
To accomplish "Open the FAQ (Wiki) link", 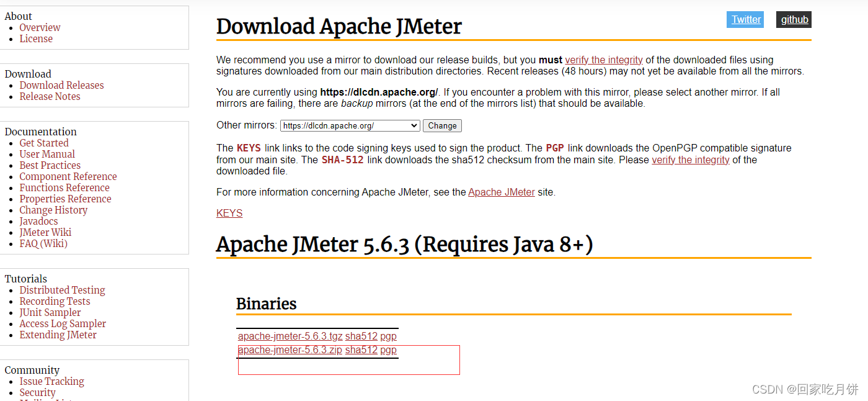I will [x=43, y=243].
